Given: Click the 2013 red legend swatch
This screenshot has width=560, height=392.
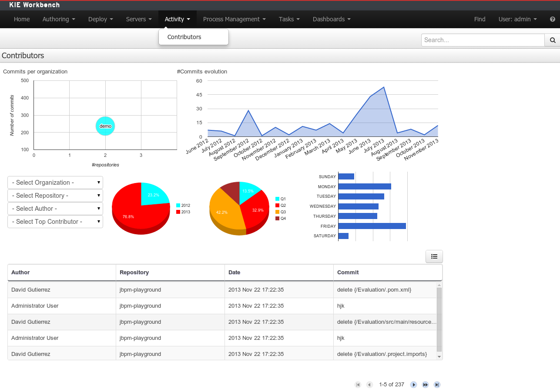Looking at the screenshot, I should [x=178, y=212].
